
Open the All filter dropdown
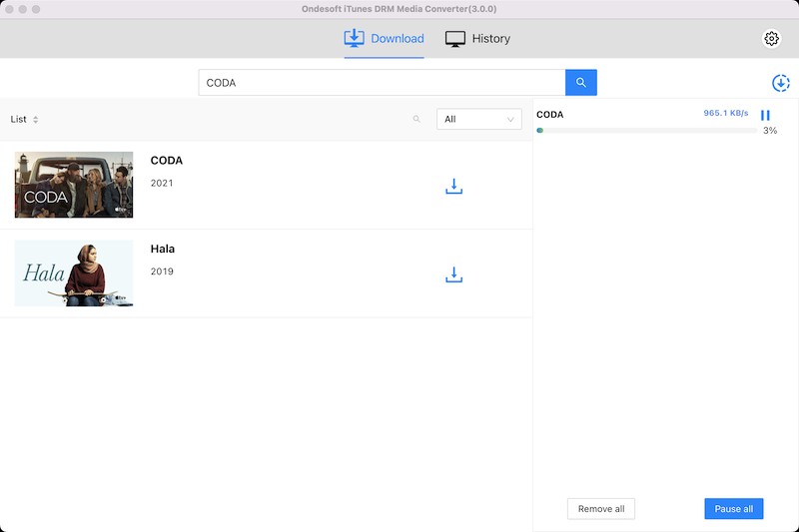[479, 120]
